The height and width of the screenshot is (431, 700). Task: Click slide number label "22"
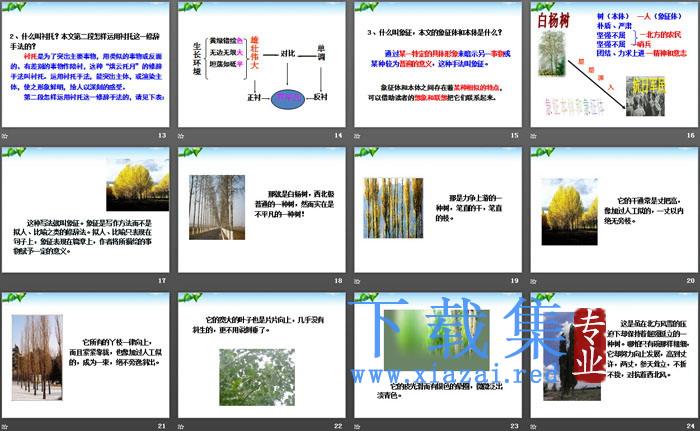[338, 426]
